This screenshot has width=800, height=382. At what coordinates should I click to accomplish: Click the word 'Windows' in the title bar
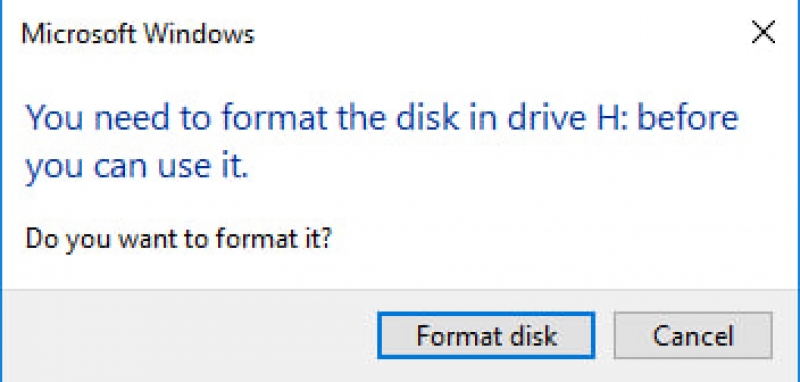click(199, 35)
